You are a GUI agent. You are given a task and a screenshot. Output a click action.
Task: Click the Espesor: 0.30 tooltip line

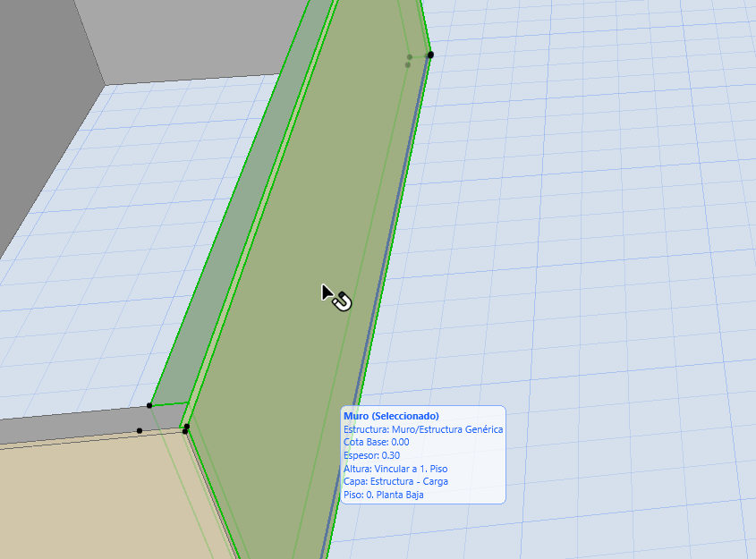click(371, 455)
